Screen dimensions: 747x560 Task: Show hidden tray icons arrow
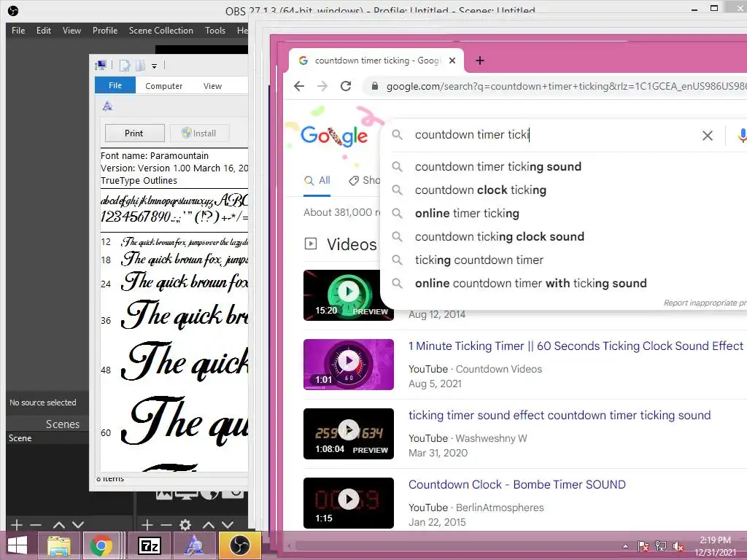tap(625, 547)
